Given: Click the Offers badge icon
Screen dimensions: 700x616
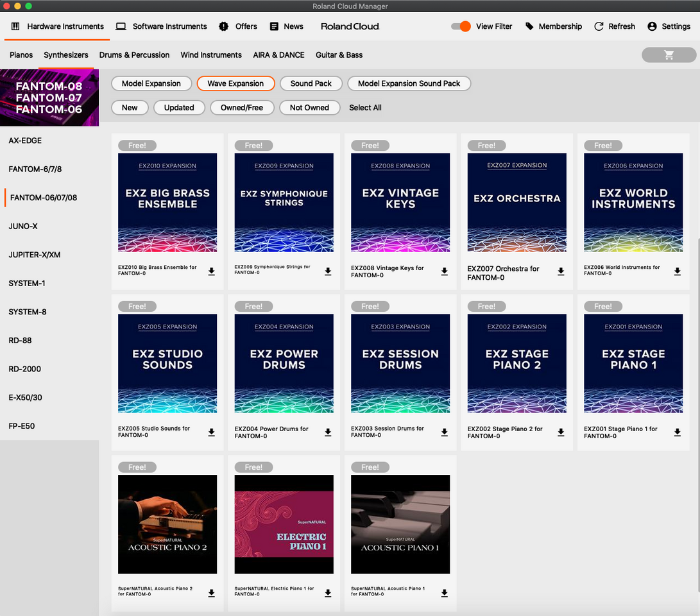Looking at the screenshot, I should [x=224, y=26].
